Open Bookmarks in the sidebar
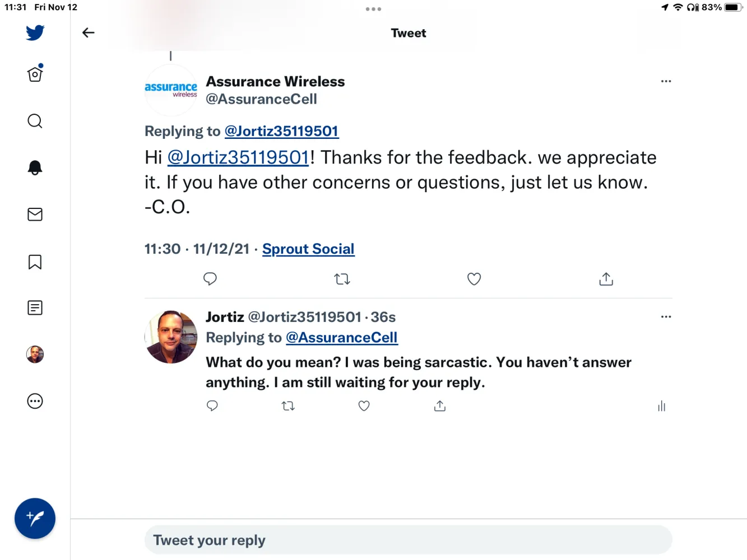This screenshot has width=747, height=560. click(x=35, y=262)
